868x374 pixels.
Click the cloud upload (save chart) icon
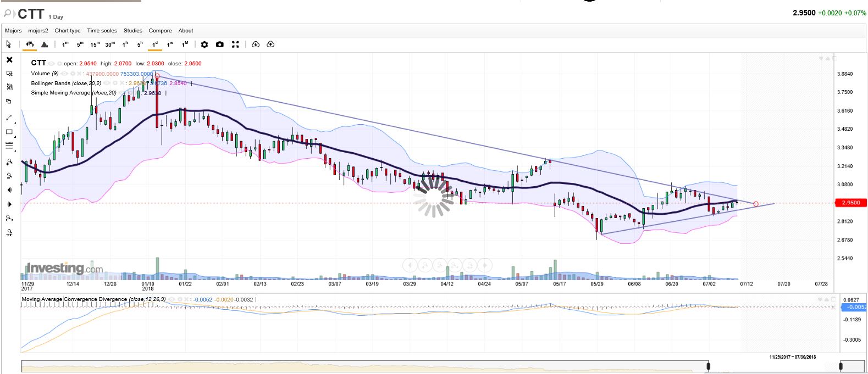click(270, 44)
